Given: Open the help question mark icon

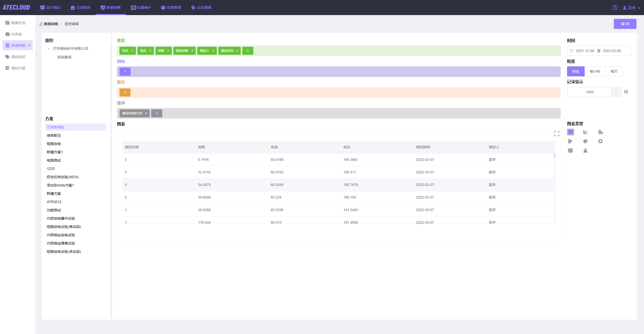Looking at the screenshot, I should [615, 8].
